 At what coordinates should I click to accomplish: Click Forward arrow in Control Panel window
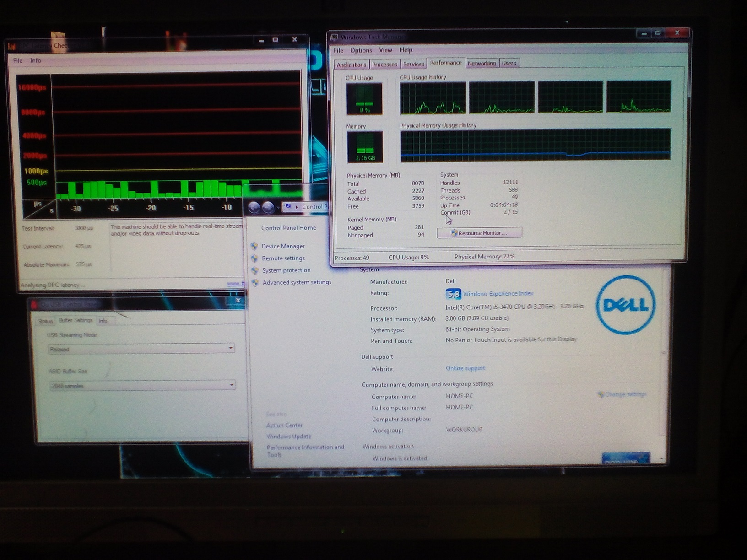pyautogui.click(x=268, y=208)
